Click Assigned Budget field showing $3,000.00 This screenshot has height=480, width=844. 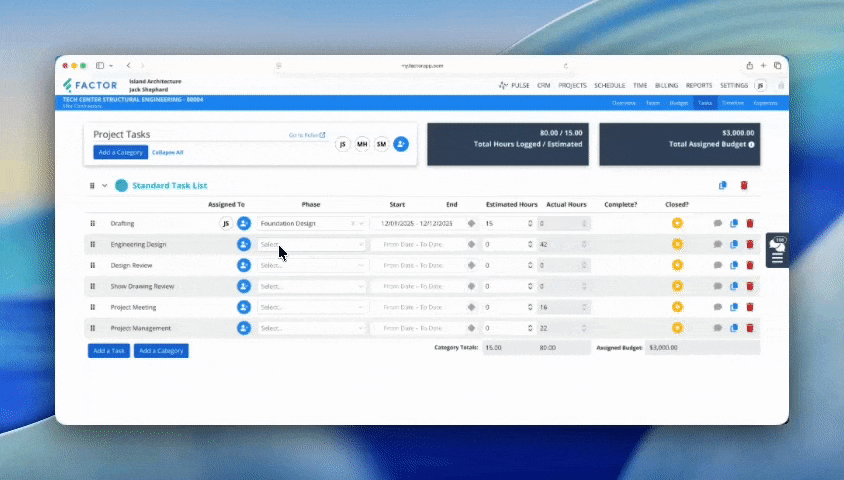point(703,348)
